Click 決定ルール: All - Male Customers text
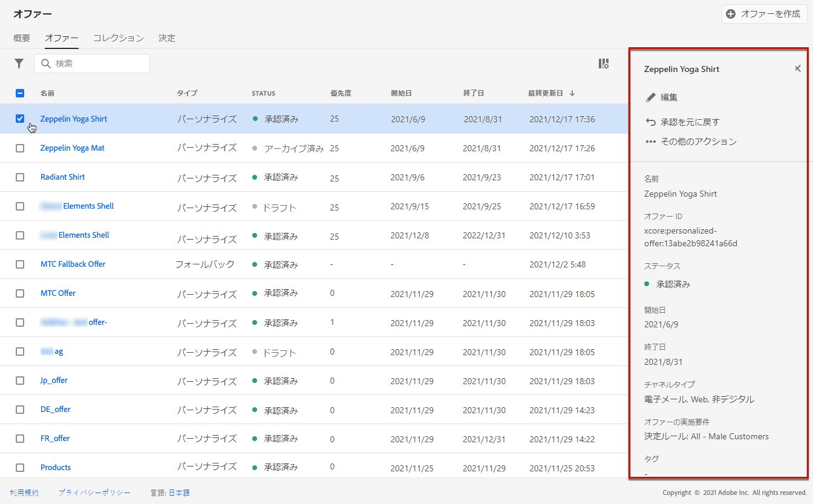 (707, 436)
